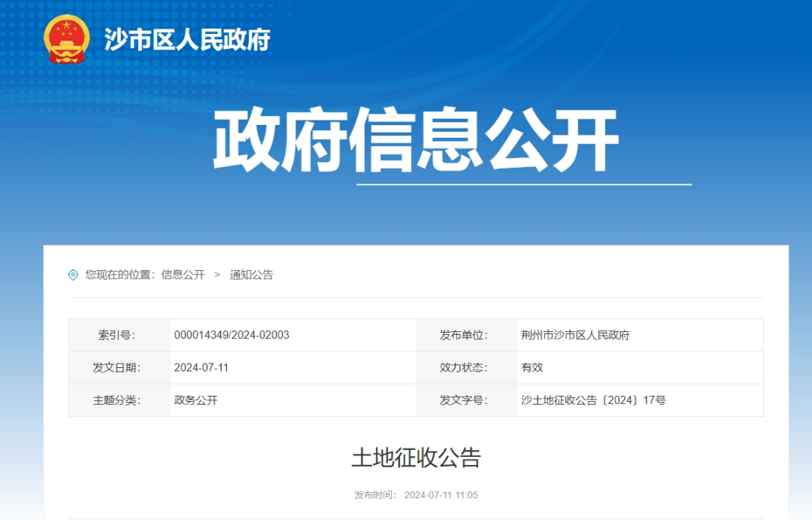The image size is (812, 520).
Task: Click the publish time 2024-07-11 11:05
Action: coord(441,495)
